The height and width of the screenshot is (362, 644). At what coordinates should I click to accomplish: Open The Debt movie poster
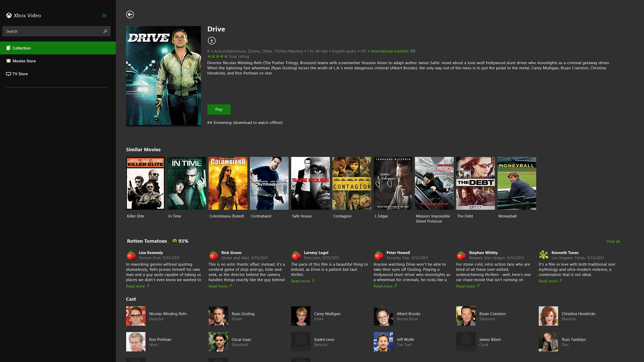click(475, 183)
